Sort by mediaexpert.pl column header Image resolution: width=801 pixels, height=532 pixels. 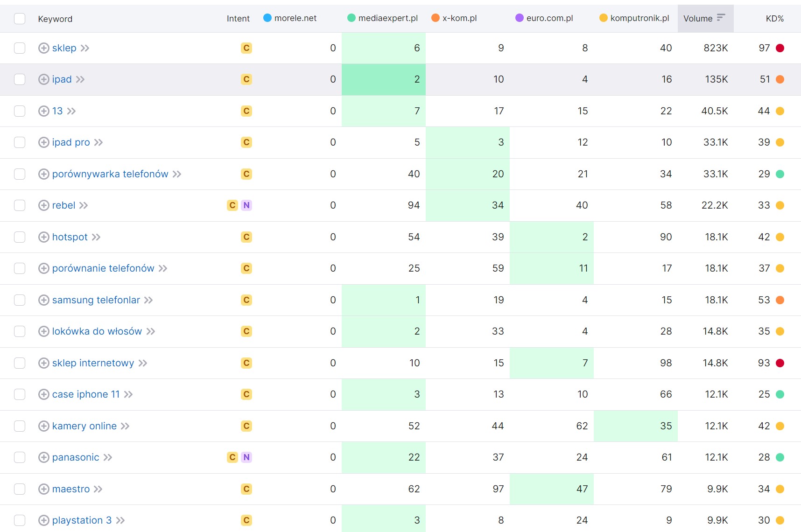coord(388,18)
